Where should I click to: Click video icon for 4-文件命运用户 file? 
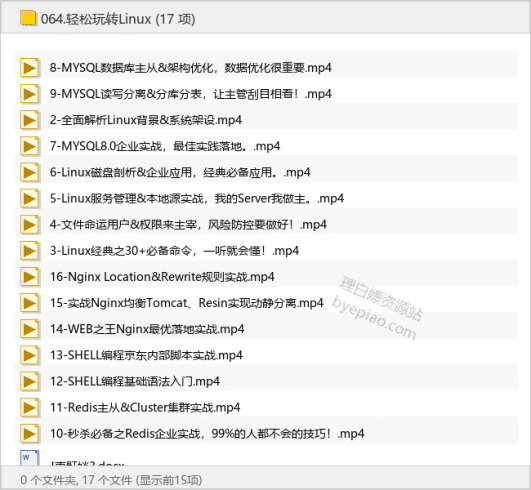click(29, 225)
